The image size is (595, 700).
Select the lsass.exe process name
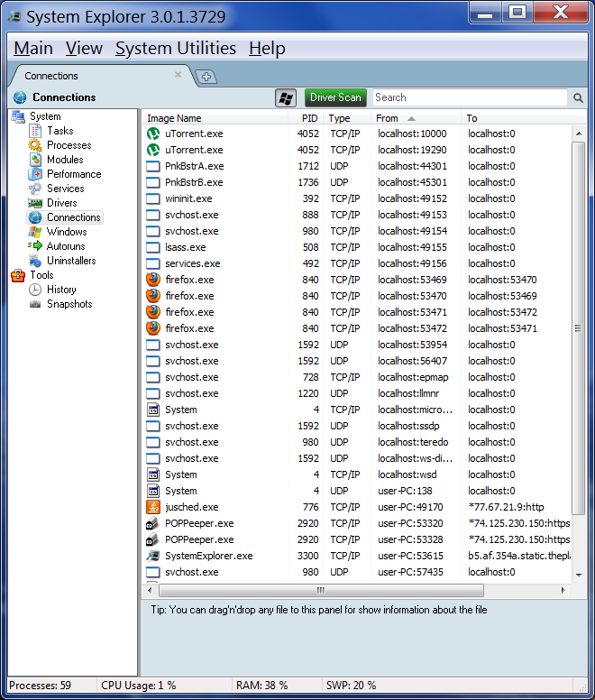click(x=186, y=247)
